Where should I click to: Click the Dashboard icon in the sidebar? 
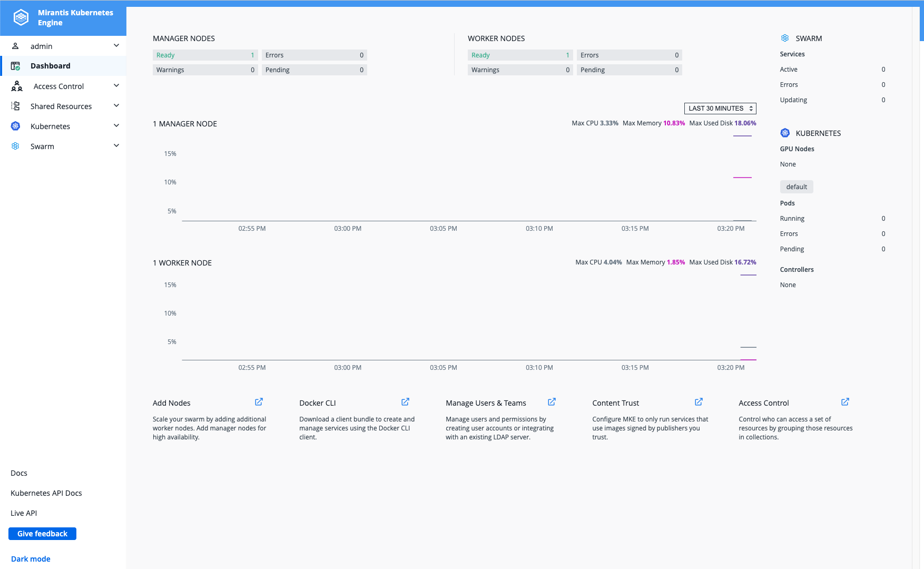(15, 66)
